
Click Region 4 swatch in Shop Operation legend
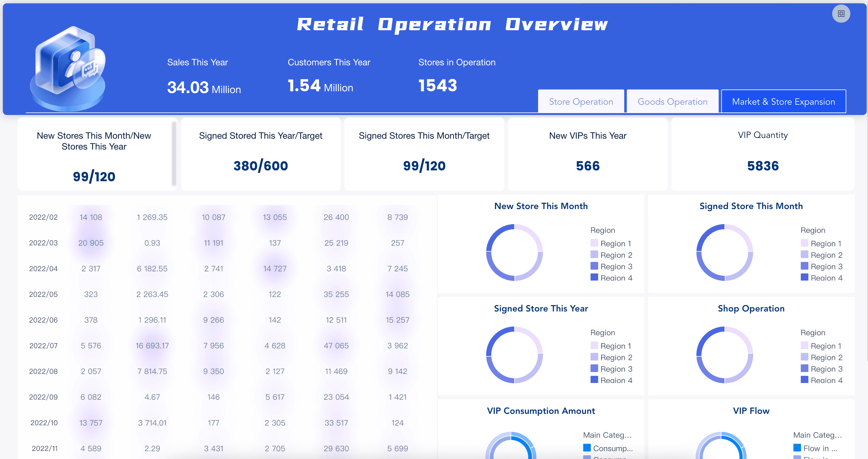(804, 380)
